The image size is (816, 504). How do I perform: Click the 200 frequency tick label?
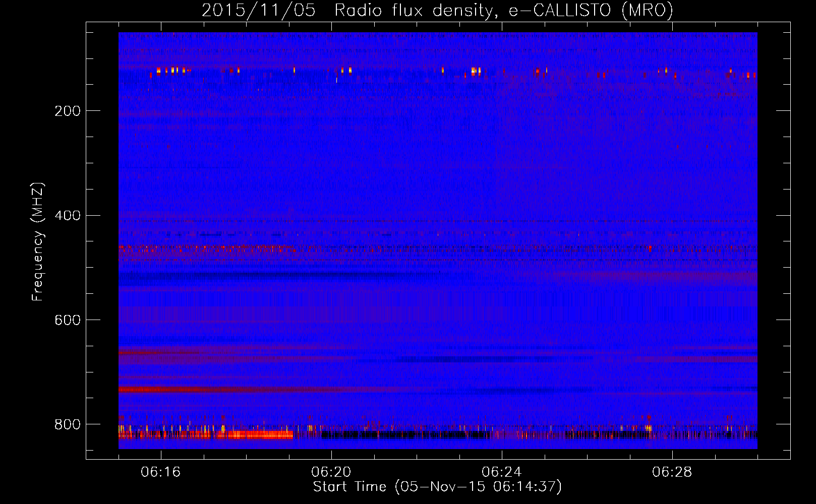click(67, 111)
